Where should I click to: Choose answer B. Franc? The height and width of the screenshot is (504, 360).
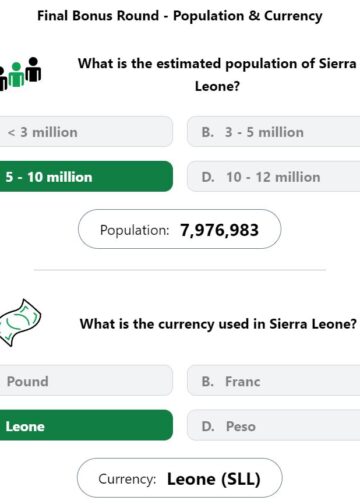[x=273, y=380]
